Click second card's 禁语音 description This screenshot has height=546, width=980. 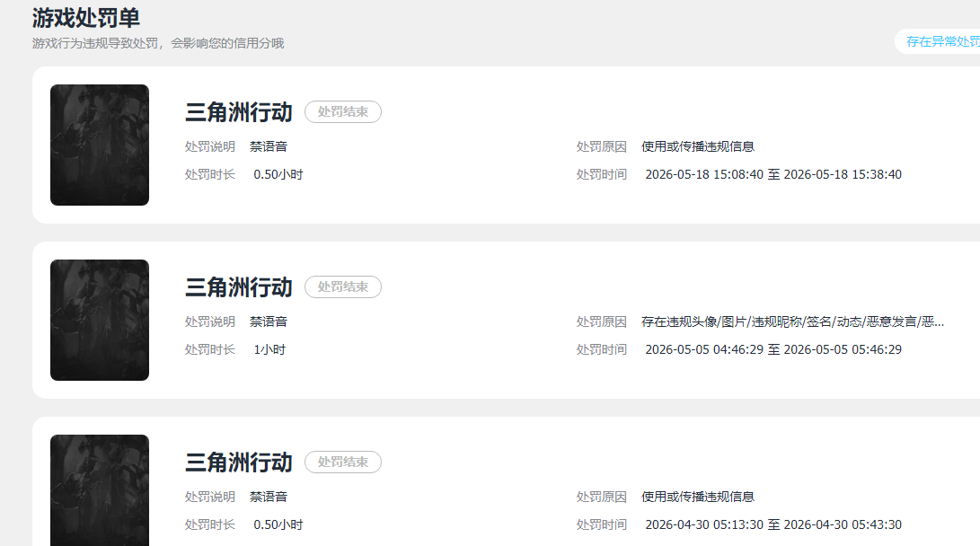(x=268, y=321)
